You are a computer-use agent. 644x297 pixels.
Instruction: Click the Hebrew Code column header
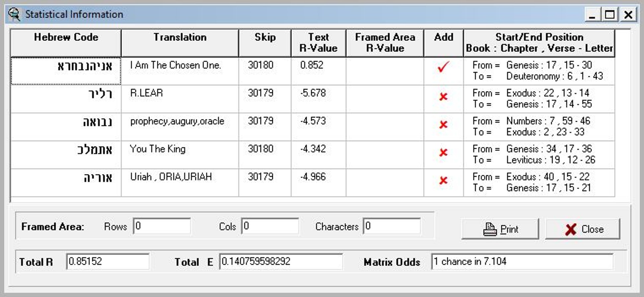point(66,43)
